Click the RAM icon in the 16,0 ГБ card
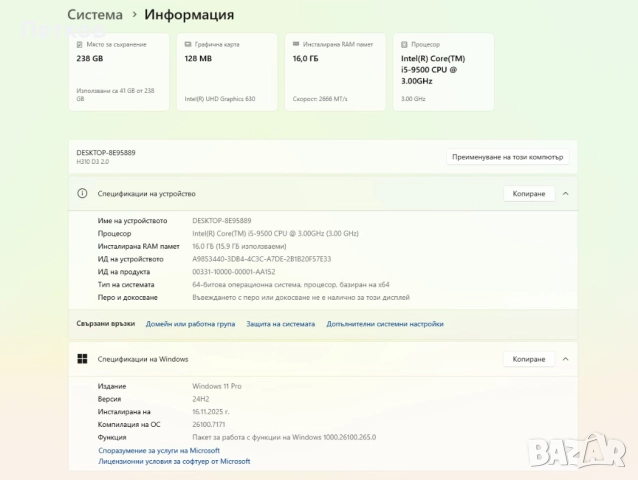The height and width of the screenshot is (480, 638). 296,44
